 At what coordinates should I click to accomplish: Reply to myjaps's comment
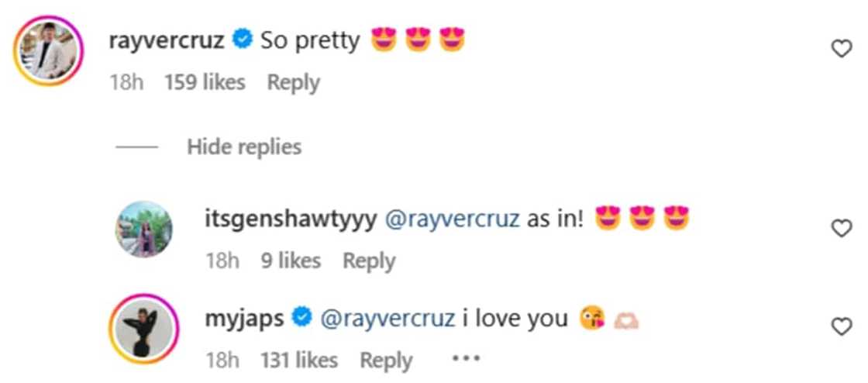386,361
